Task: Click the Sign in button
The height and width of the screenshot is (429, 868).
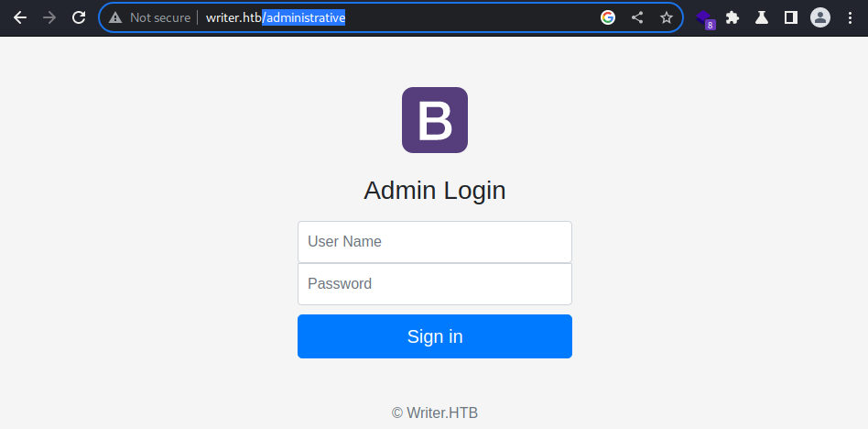Action: [x=435, y=336]
